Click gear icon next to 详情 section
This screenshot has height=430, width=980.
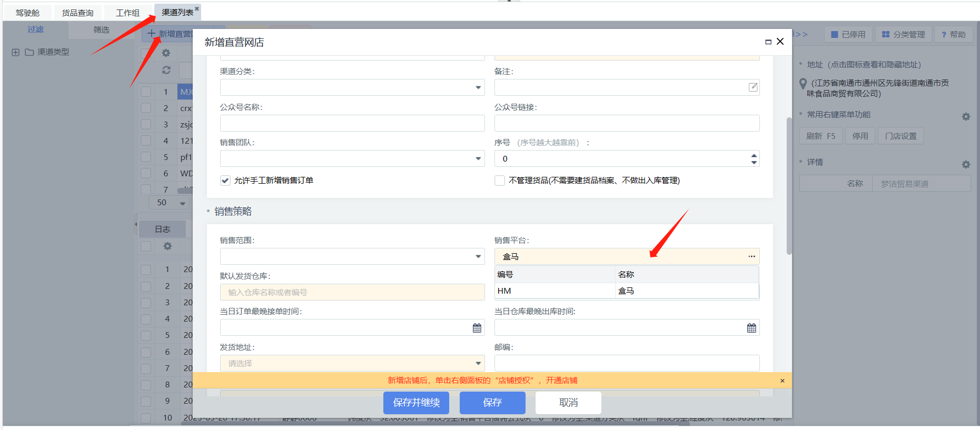[965, 165]
